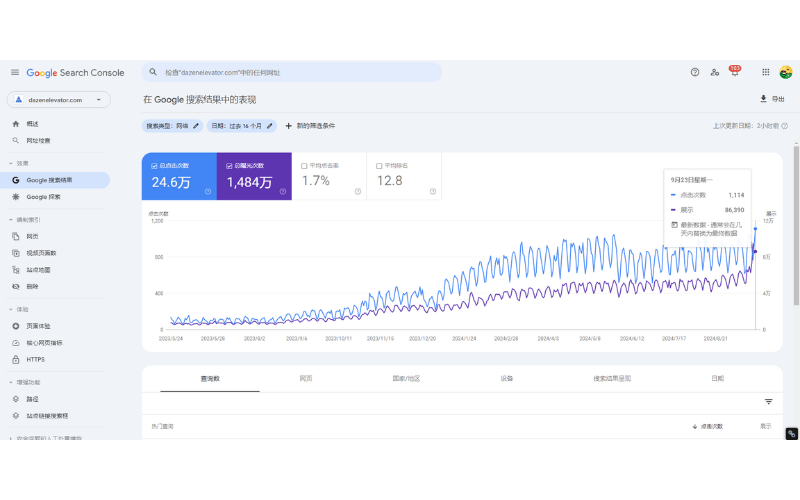The image size is (800, 500).
Task: Open the notifications bell with red badge
Action: point(734,71)
